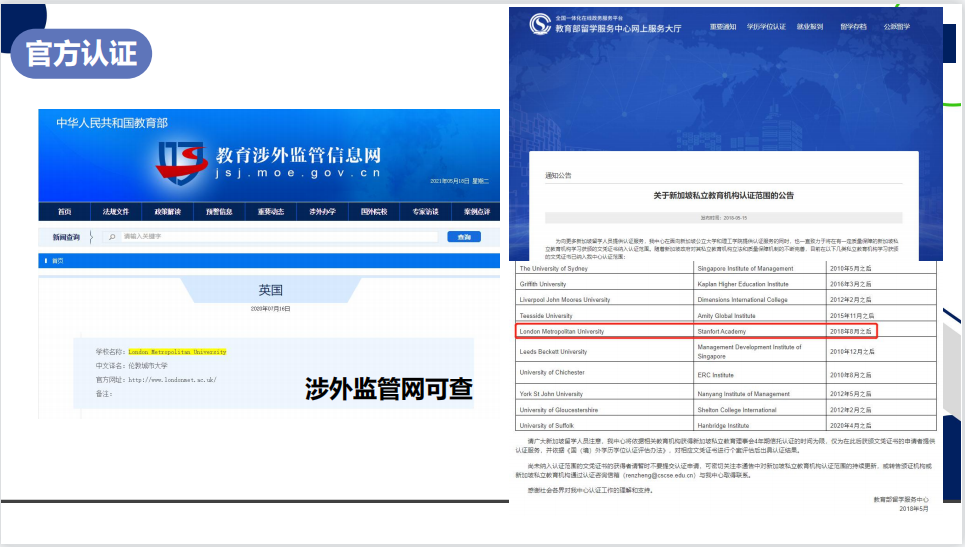Click the jsj.moe.gov.cn shield logo

[181, 162]
